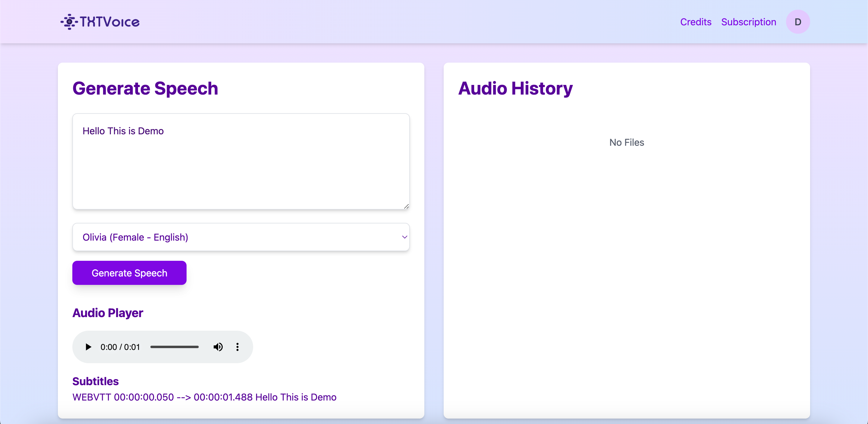Viewport: 868px width, 424px height.
Task: Click the Audio Player section heading
Action: (x=108, y=313)
